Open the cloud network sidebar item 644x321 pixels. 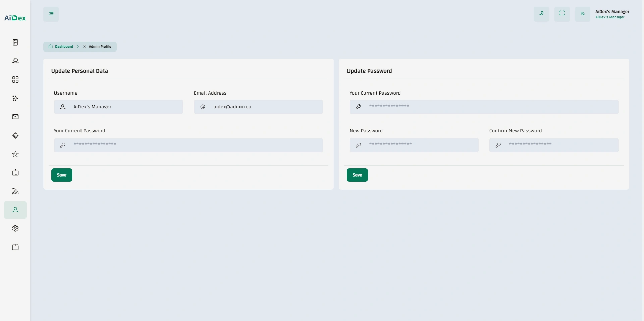(15, 61)
